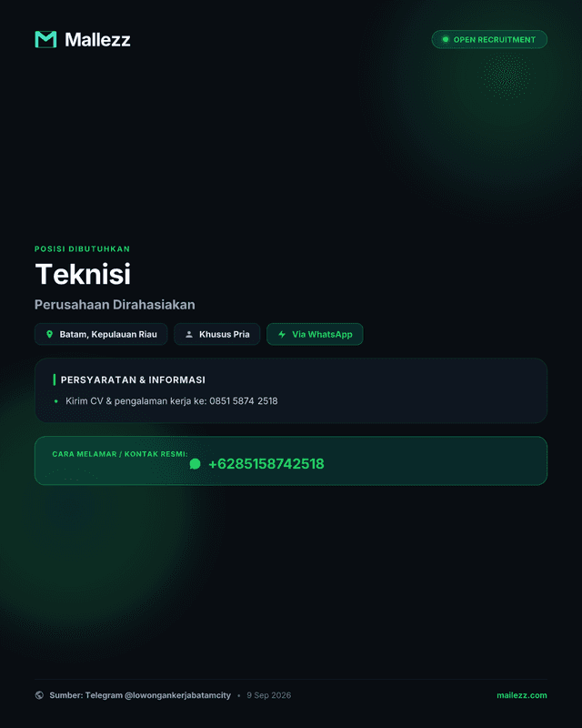Click the person icon beside Khusus Pria

point(189,334)
